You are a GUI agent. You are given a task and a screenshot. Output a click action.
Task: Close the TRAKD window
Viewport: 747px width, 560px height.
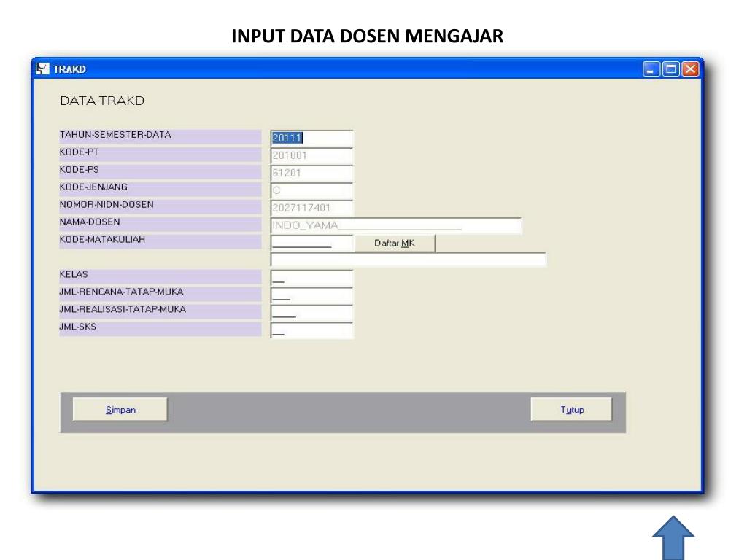coord(690,69)
